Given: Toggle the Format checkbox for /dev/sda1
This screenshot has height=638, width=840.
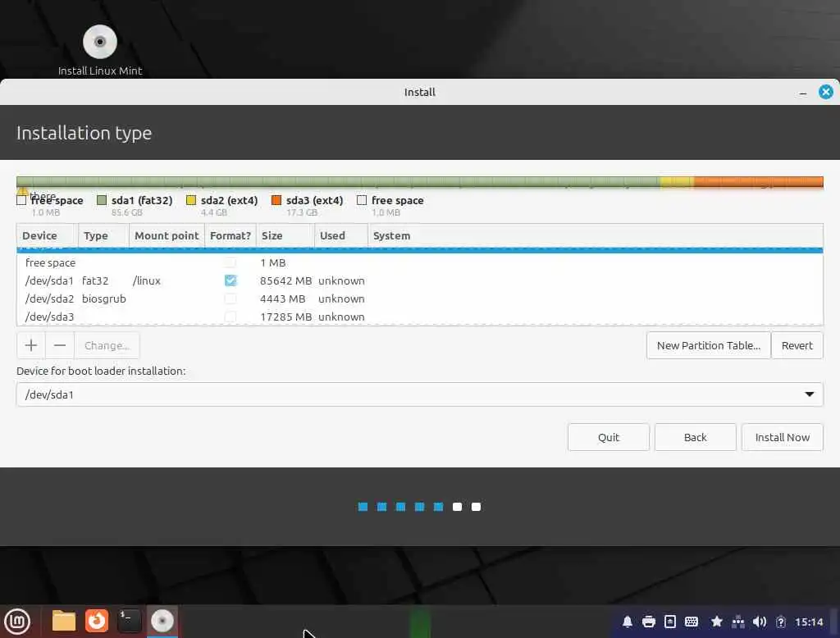Looking at the screenshot, I should click(231, 280).
